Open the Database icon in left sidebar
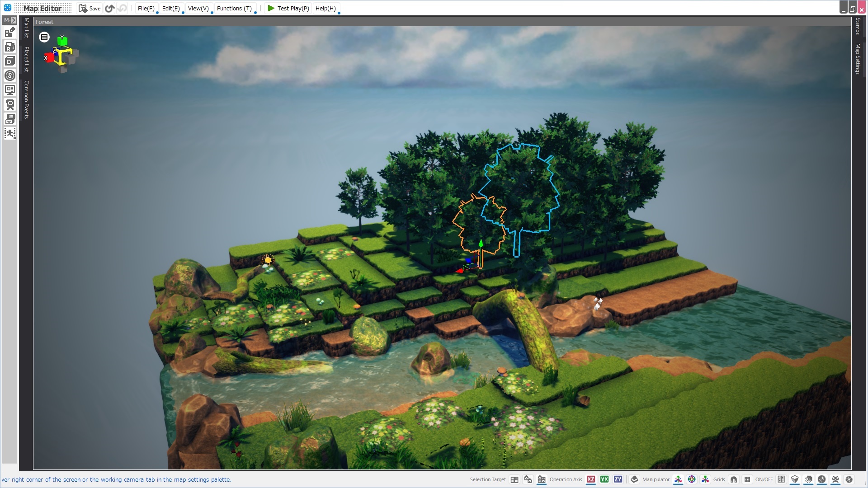This screenshot has height=488, width=868. pos(10,61)
